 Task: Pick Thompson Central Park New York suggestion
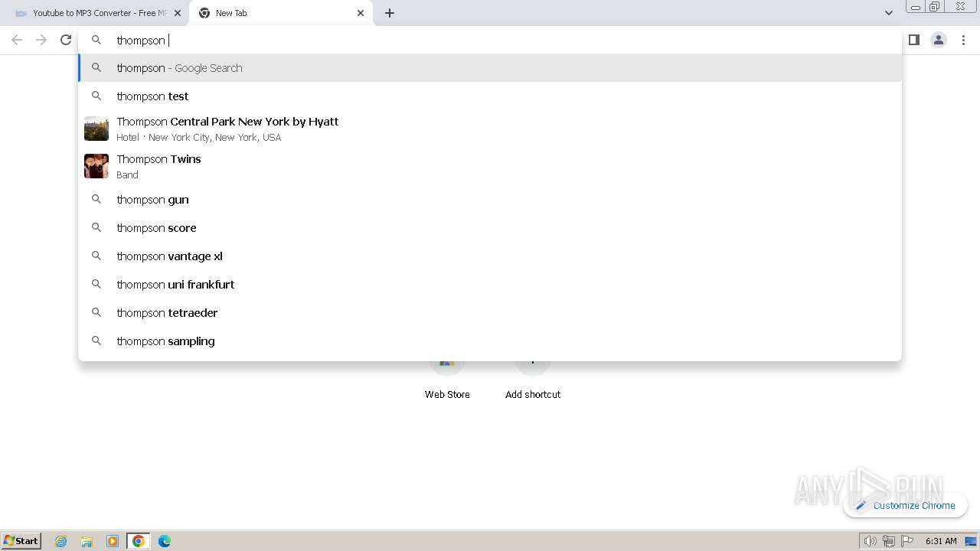pyautogui.click(x=490, y=129)
